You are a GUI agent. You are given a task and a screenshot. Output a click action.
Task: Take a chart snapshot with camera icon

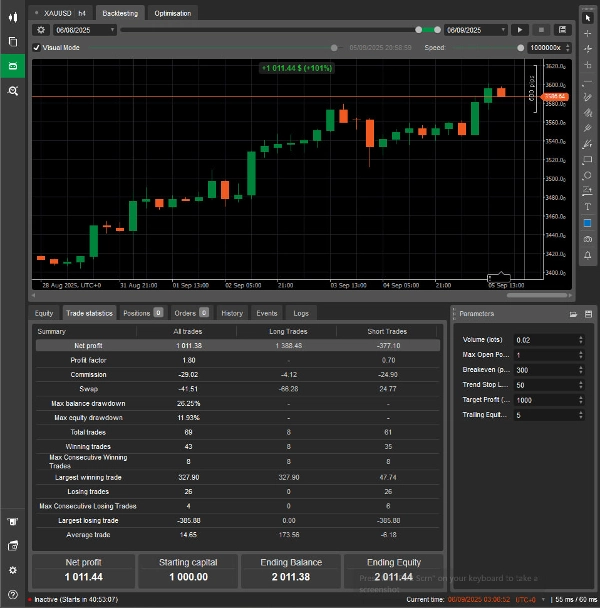588,239
